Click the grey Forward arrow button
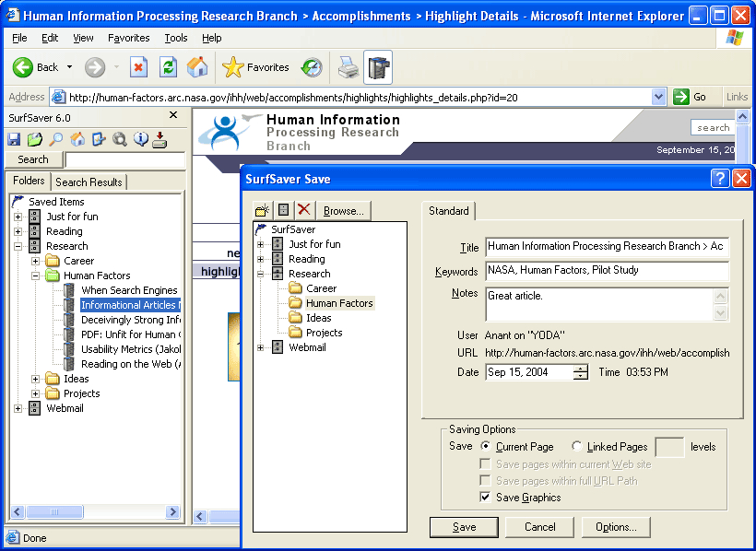This screenshot has width=756, height=551. pyautogui.click(x=95, y=67)
